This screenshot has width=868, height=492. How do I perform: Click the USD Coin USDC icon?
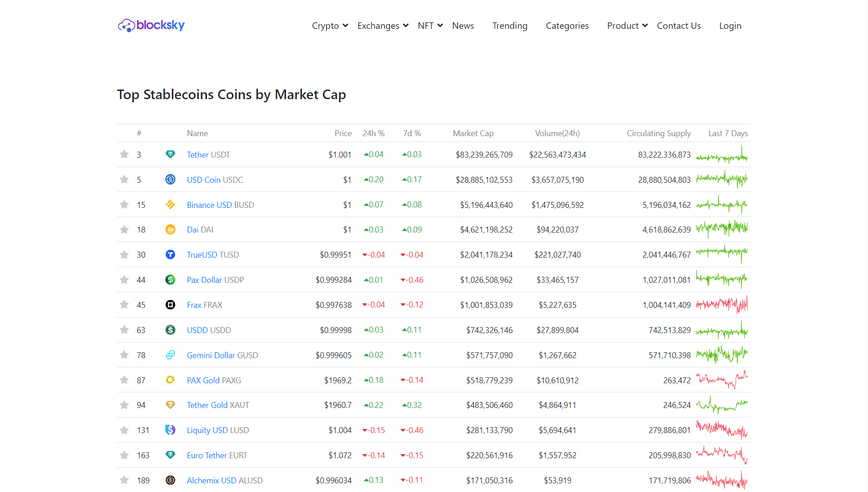[x=170, y=180]
